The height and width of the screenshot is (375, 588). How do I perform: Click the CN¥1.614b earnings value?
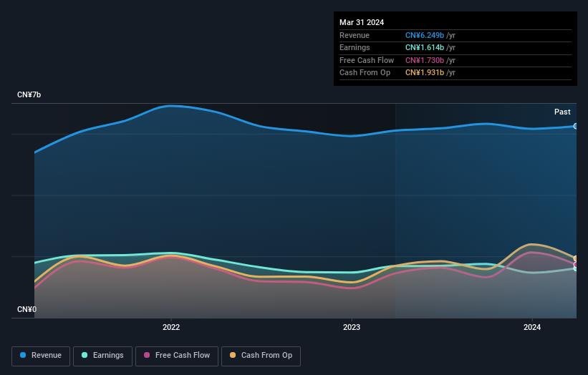click(425, 47)
